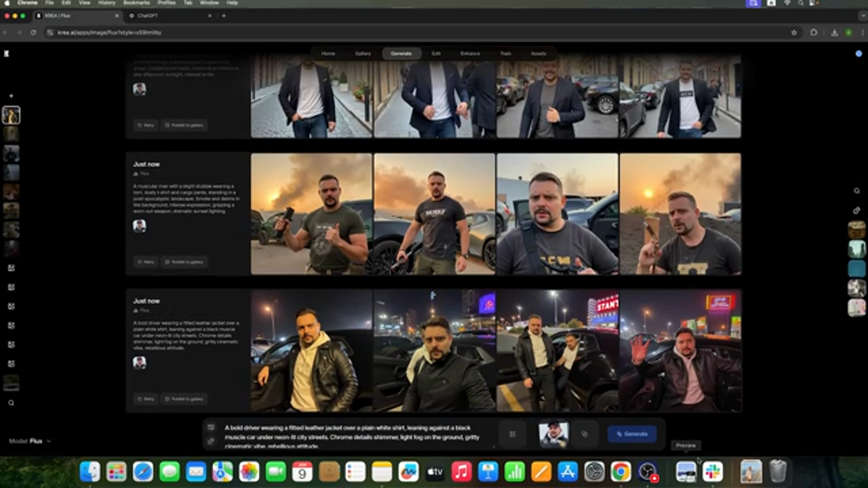The width and height of the screenshot is (868, 488).
Task: Open OBS in the Dock
Action: 648,471
